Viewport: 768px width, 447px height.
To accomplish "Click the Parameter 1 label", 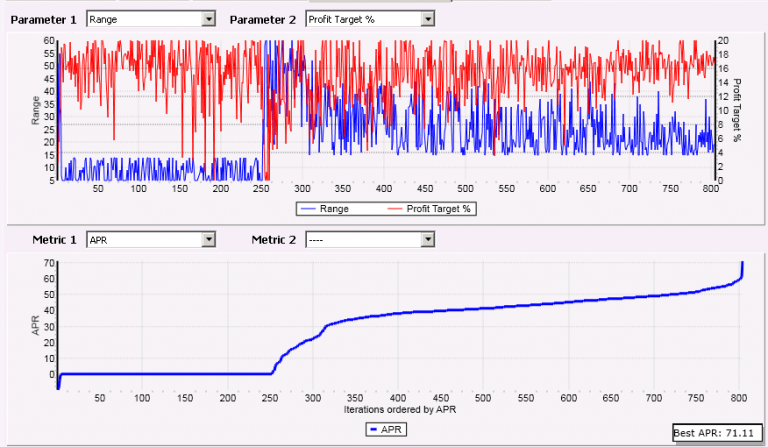I will coord(43,18).
